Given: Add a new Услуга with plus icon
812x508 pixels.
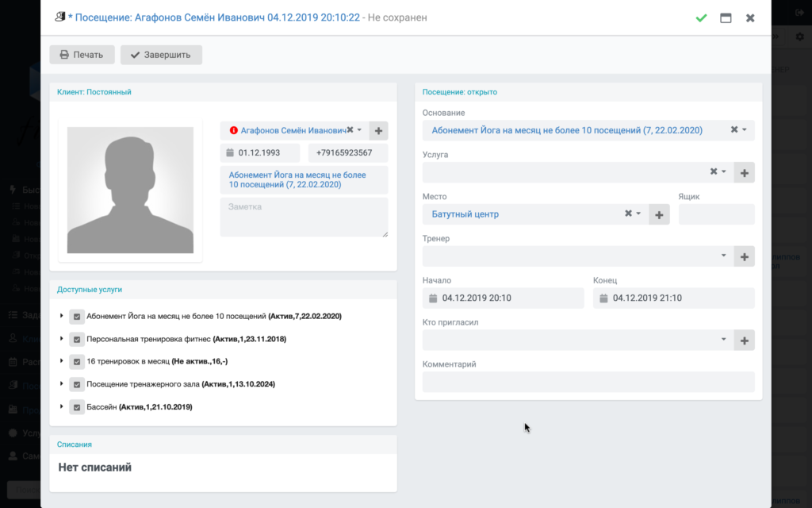Looking at the screenshot, I should tap(744, 172).
